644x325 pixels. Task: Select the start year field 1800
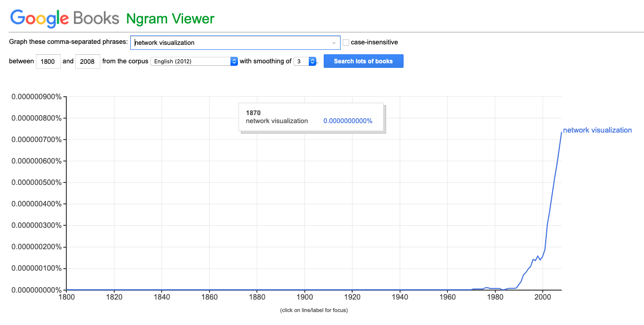48,61
